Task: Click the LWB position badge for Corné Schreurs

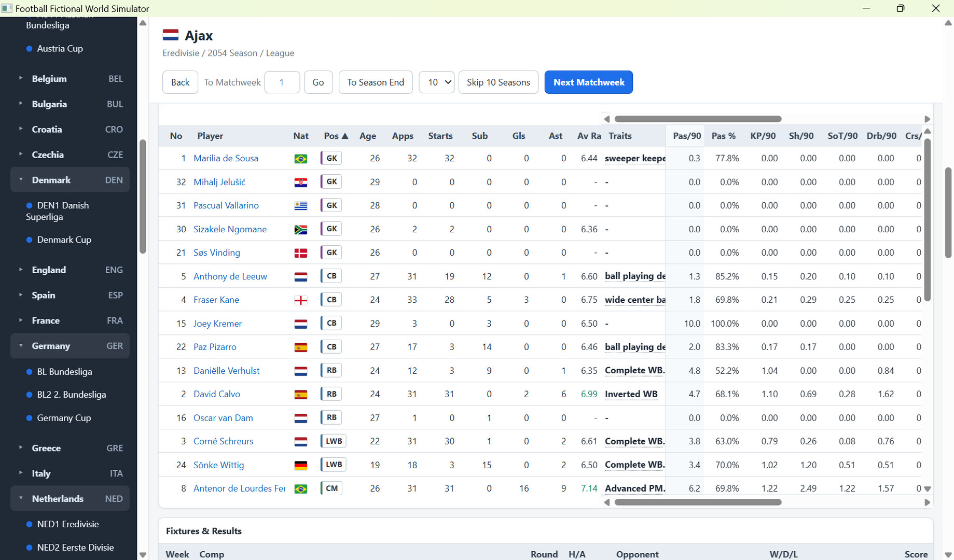Action: (334, 441)
